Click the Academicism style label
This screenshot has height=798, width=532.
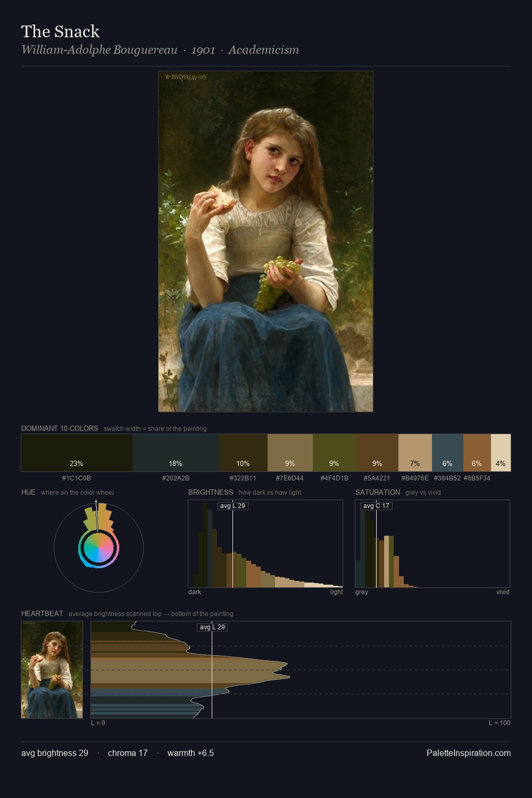click(263, 50)
